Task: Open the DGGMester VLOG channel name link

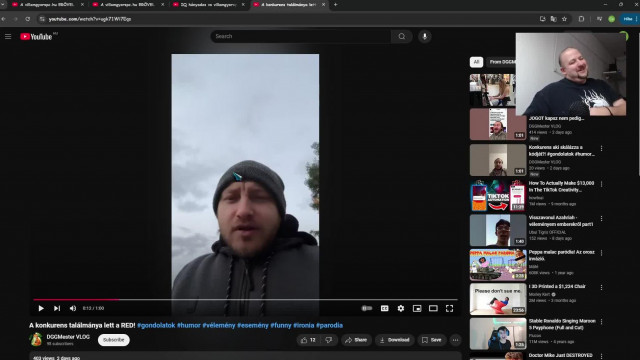Action: (x=68, y=337)
